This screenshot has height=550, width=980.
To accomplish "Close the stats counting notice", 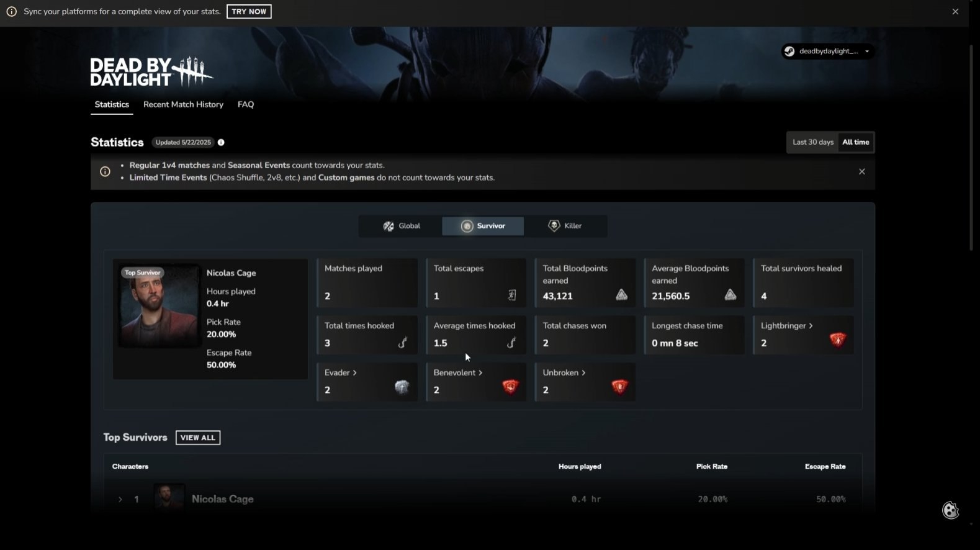I will point(861,171).
